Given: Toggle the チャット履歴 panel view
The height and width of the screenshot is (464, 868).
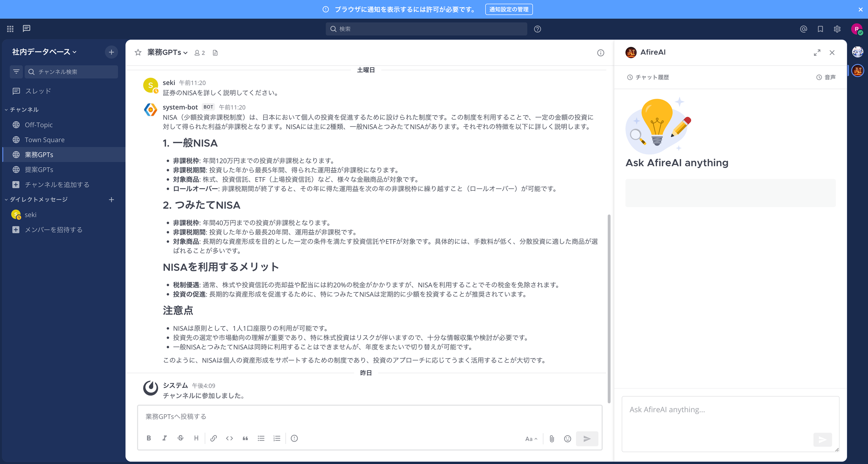Looking at the screenshot, I should [x=649, y=77].
